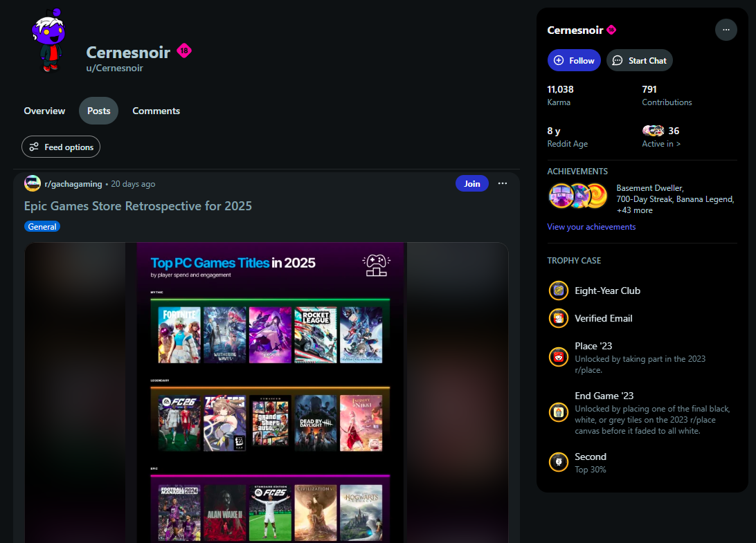Start a chat with Cernesnoir
The image size is (756, 543).
click(x=639, y=60)
